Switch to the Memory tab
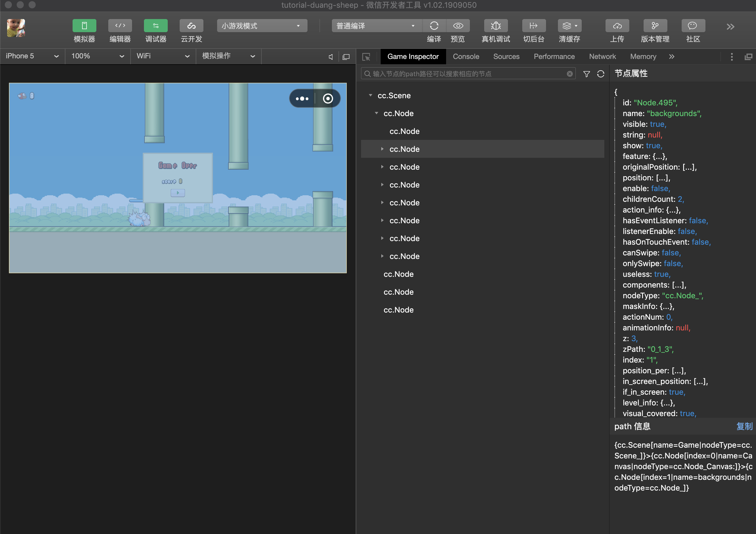756x534 pixels. (x=643, y=57)
